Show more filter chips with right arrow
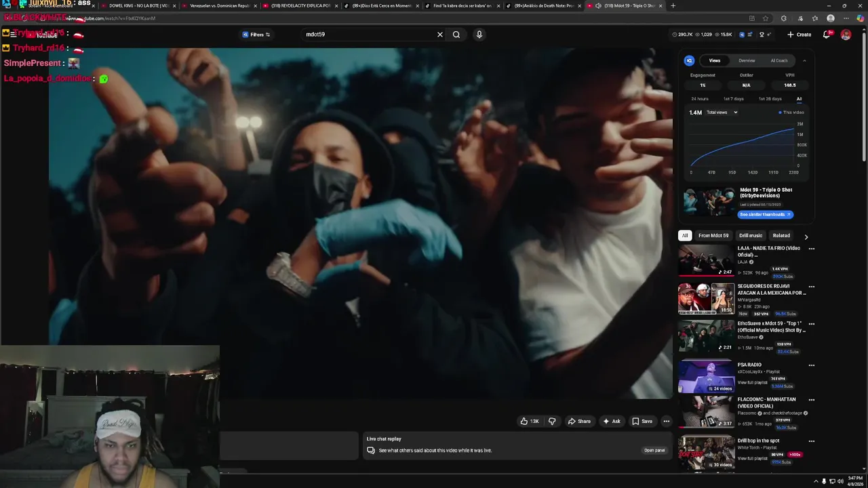The image size is (868, 488). [806, 237]
